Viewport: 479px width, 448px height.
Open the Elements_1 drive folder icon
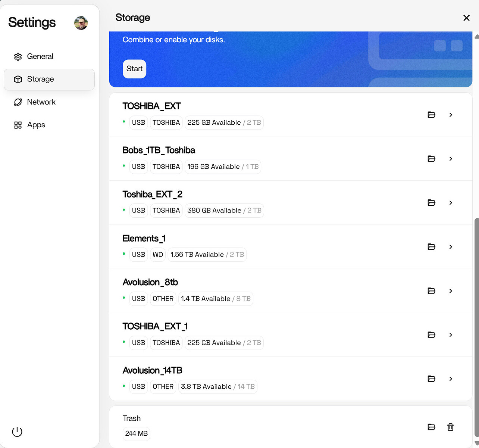[x=431, y=247]
